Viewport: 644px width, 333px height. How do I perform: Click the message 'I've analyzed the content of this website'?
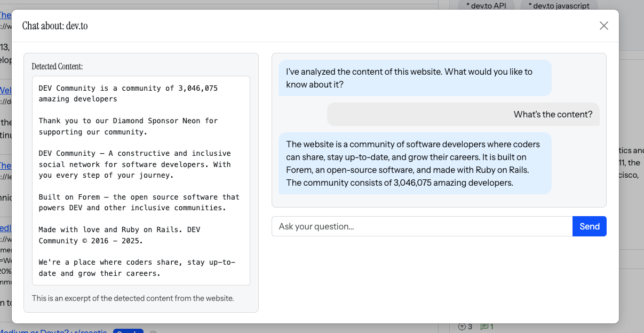[x=415, y=78]
